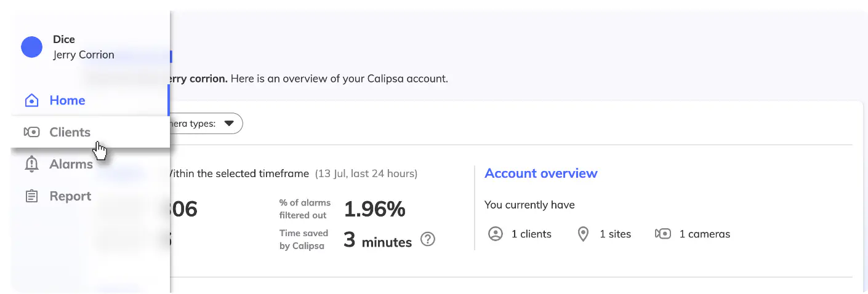
Task: Click the cameras icon in account overview
Action: coord(663,234)
